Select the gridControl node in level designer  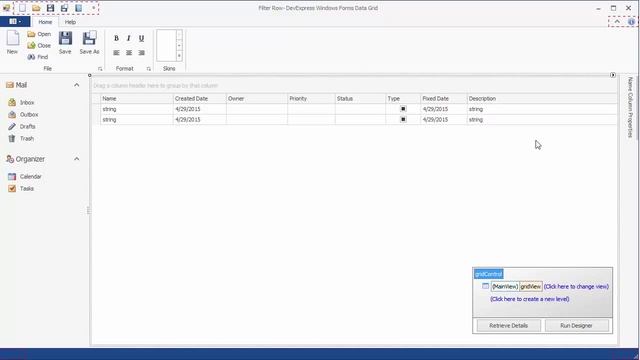tap(489, 274)
